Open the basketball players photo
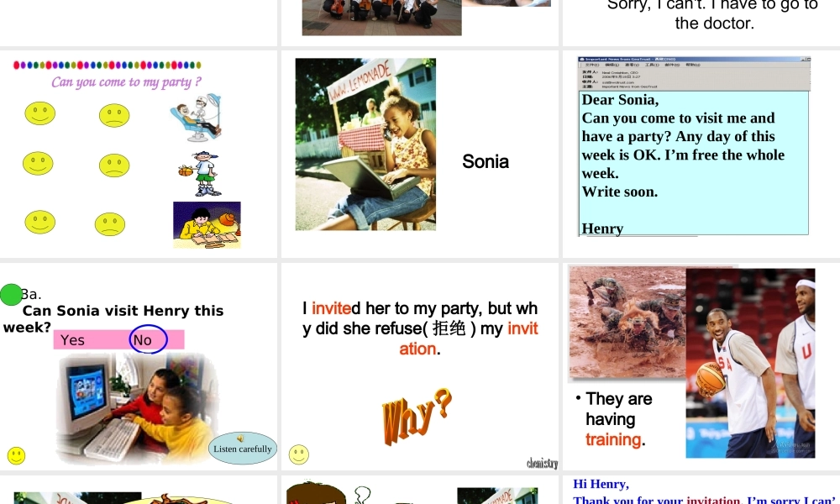Viewport: 840px width, 504px height. click(750, 363)
